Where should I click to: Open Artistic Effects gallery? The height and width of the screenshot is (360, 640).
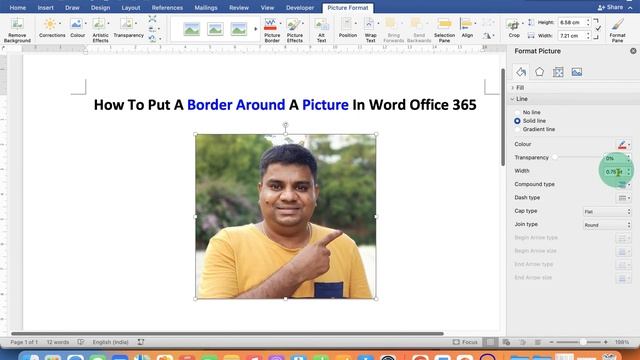pos(100,30)
